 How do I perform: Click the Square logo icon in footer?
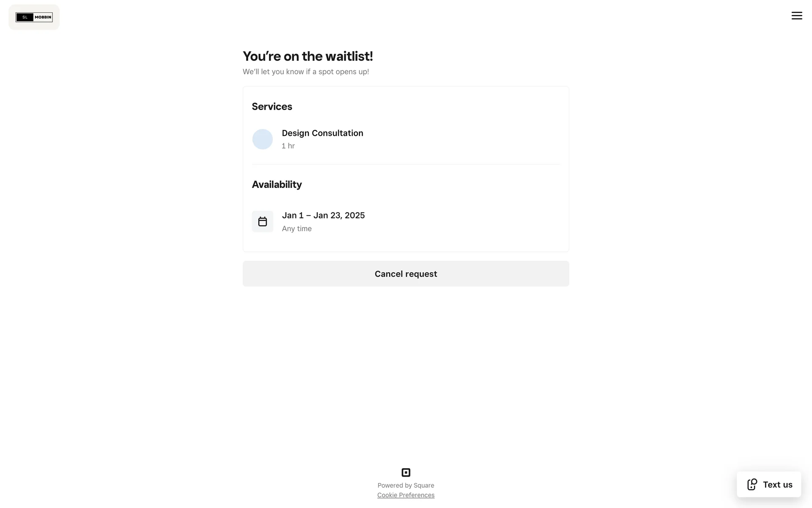406,472
